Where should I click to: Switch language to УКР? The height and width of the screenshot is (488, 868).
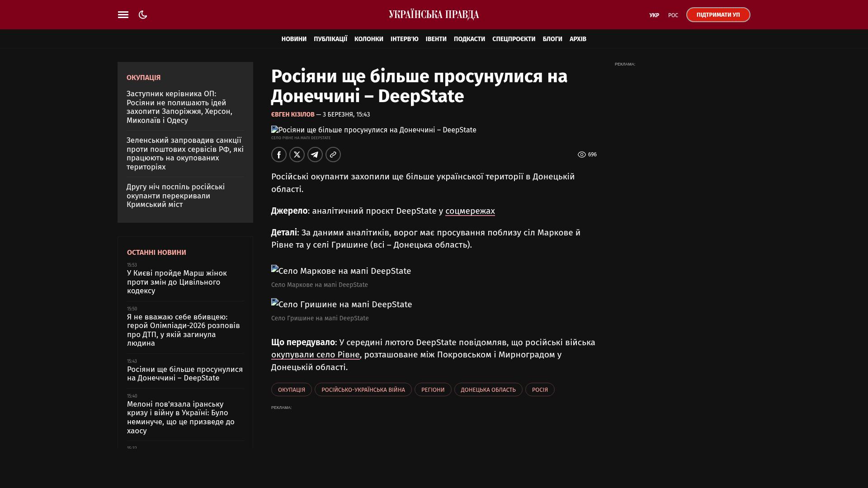[x=654, y=15]
